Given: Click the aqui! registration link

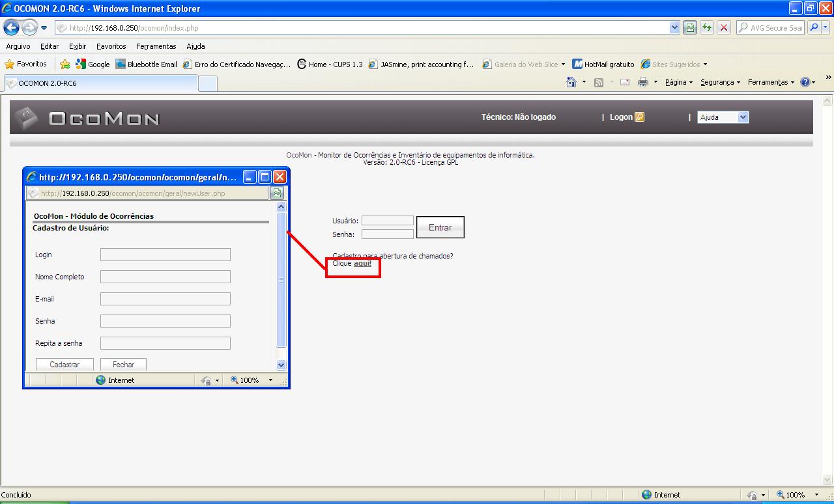Looking at the screenshot, I should (x=362, y=263).
